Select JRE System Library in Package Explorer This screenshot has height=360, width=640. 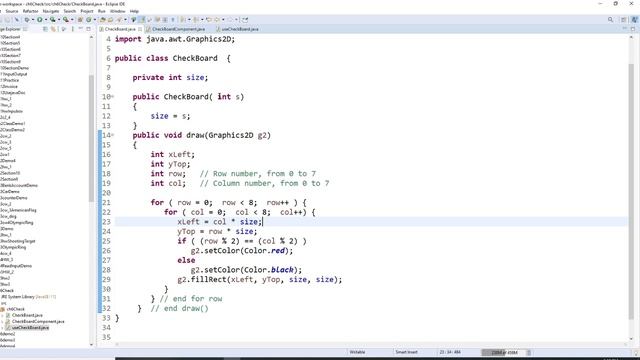pyautogui.click(x=29, y=297)
